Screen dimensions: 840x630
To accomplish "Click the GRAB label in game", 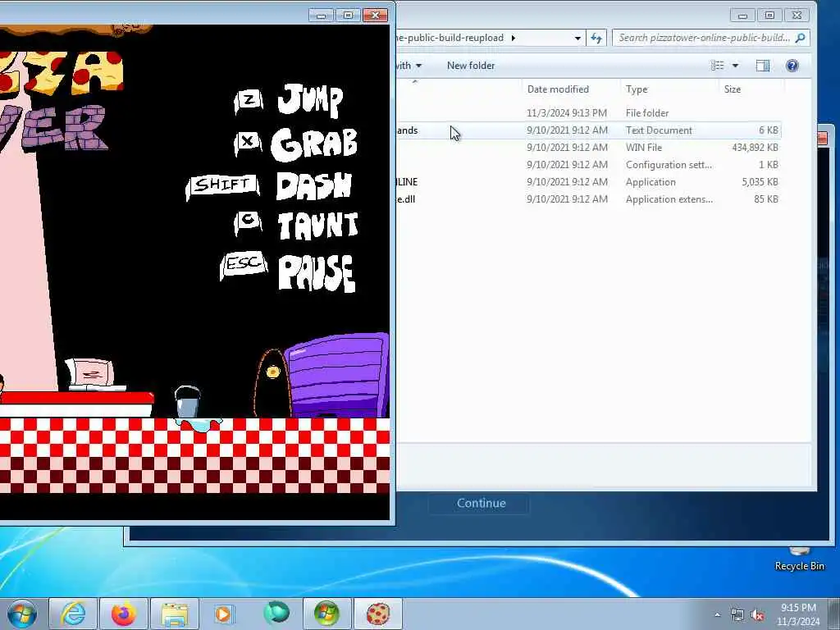I will tap(314, 144).
